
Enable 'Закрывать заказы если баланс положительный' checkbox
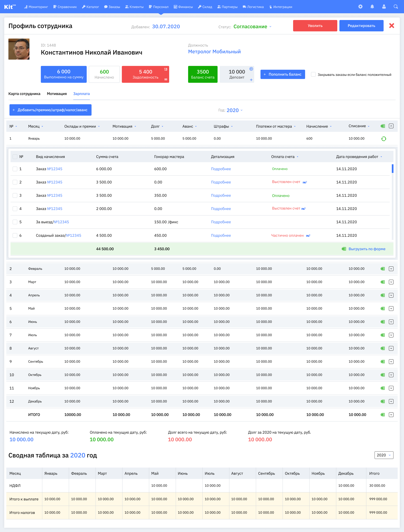313,74
